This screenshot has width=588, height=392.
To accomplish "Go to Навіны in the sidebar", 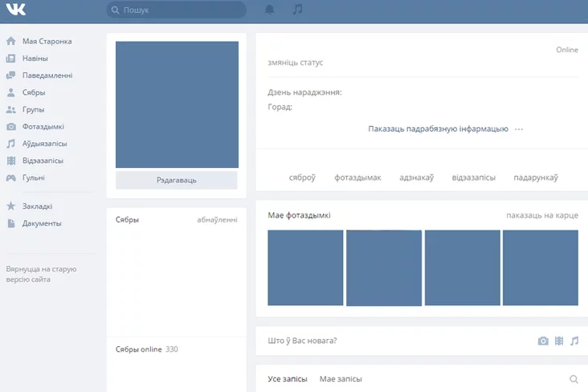I will [35, 59].
